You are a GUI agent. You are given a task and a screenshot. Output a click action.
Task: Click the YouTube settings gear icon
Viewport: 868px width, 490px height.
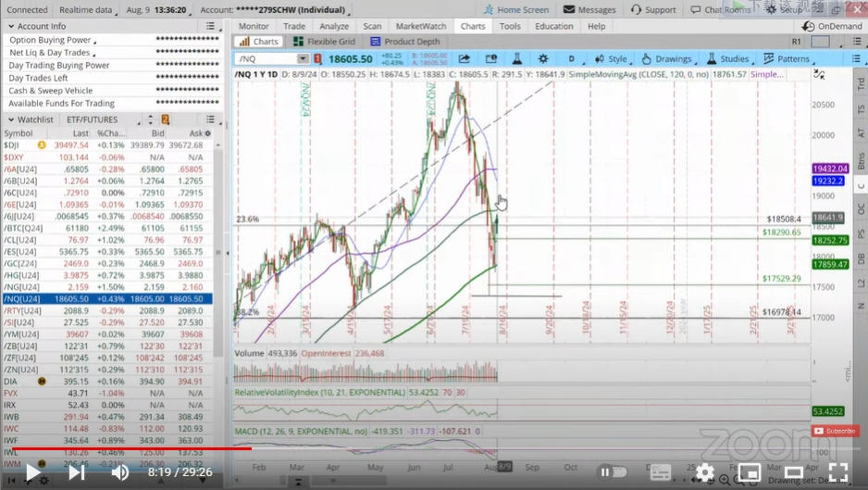705,472
